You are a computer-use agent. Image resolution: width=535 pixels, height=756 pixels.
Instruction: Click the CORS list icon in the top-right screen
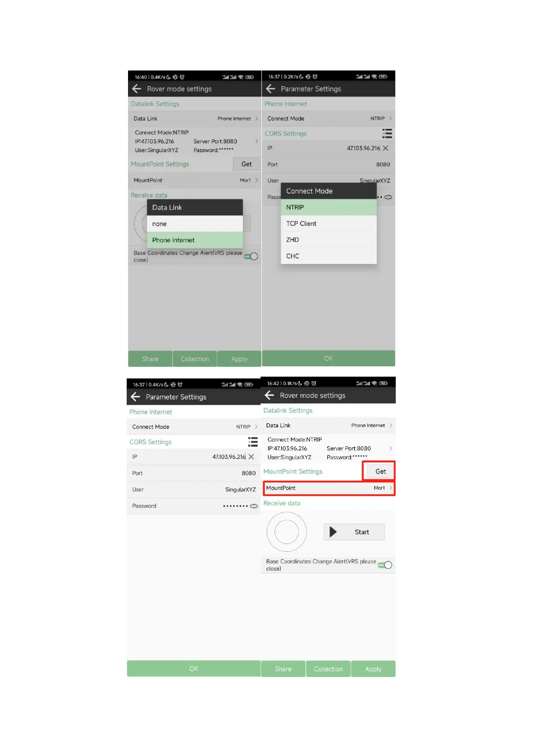click(x=387, y=133)
